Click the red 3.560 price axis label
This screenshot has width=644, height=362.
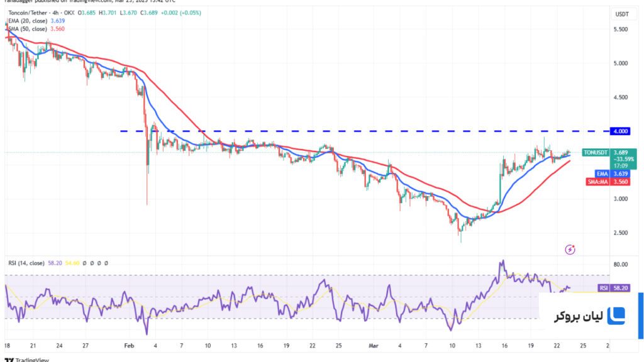pyautogui.click(x=620, y=182)
